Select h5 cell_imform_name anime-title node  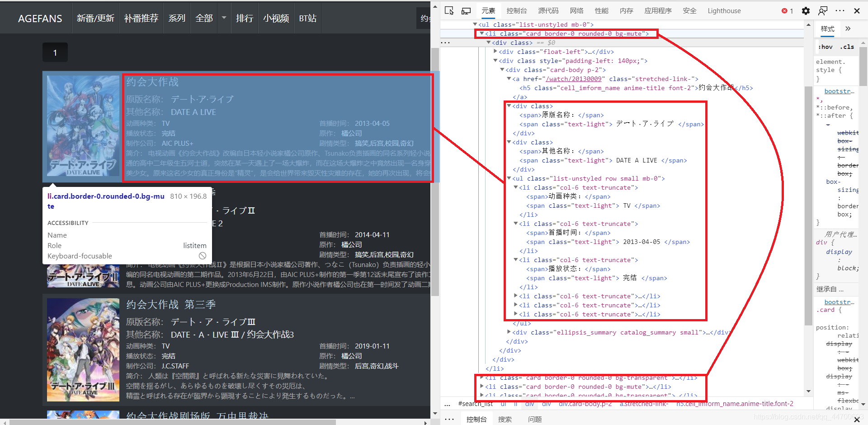pos(636,88)
